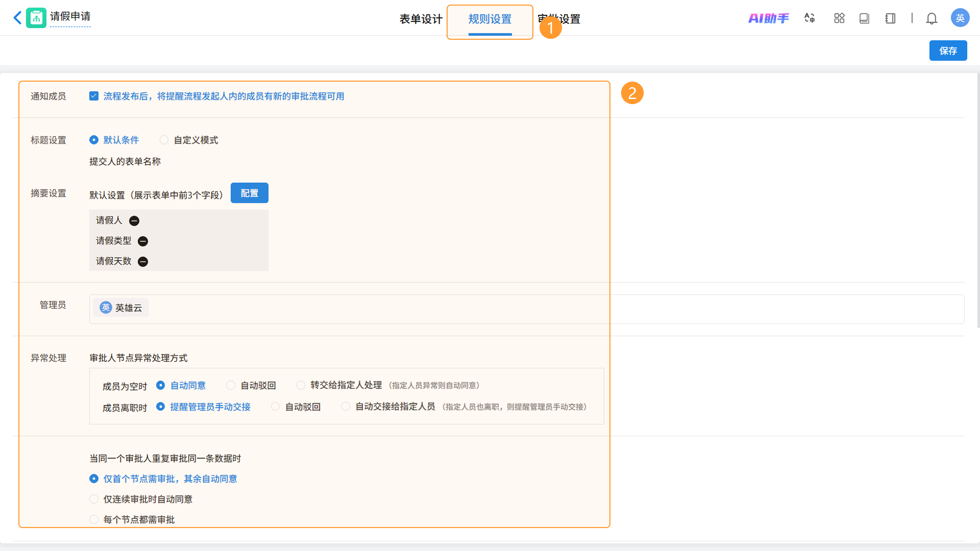
Task: Click the 保存 button
Action: [948, 51]
